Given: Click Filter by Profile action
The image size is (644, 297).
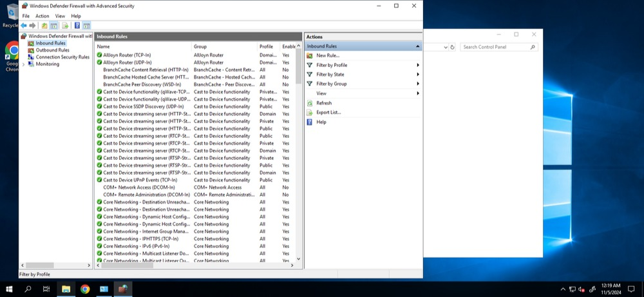Looking at the screenshot, I should (332, 65).
